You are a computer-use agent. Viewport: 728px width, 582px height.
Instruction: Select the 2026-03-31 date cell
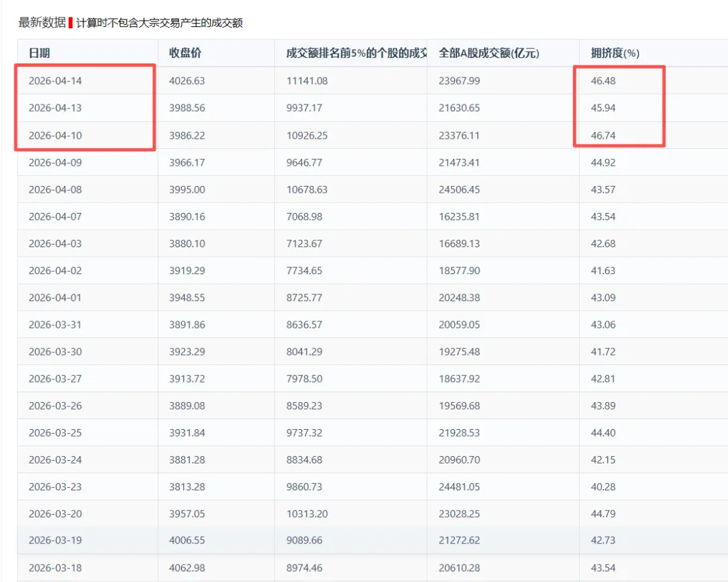pos(55,324)
